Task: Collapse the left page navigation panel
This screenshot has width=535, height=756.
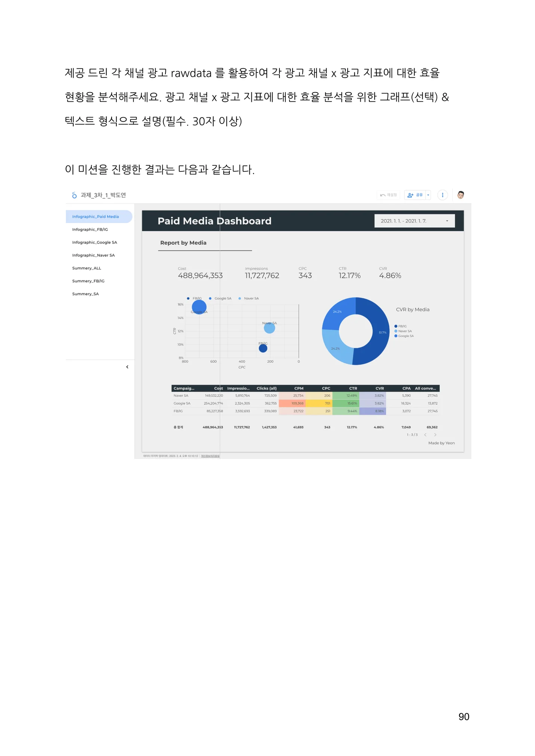Action: (127, 367)
